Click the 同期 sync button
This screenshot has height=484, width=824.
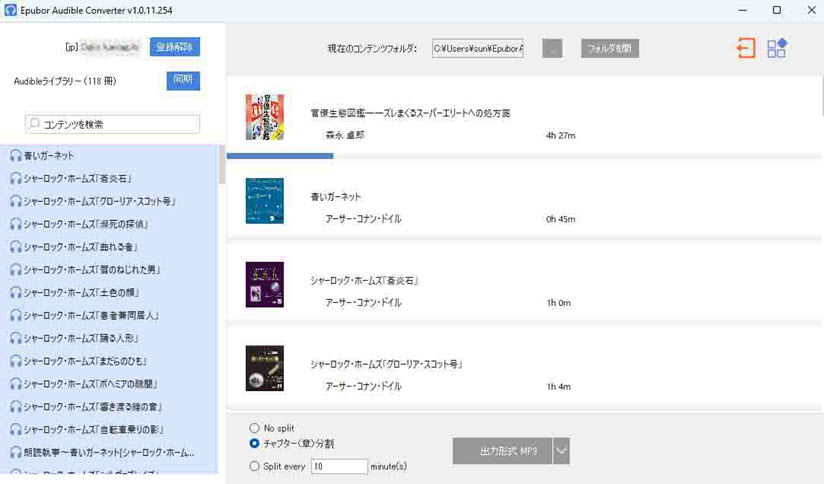(x=183, y=80)
